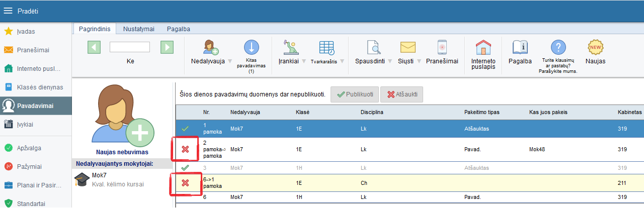Toggle red X status on 6->1 pamoka row
Image resolution: width=644 pixels, height=208 pixels.
pos(185,183)
